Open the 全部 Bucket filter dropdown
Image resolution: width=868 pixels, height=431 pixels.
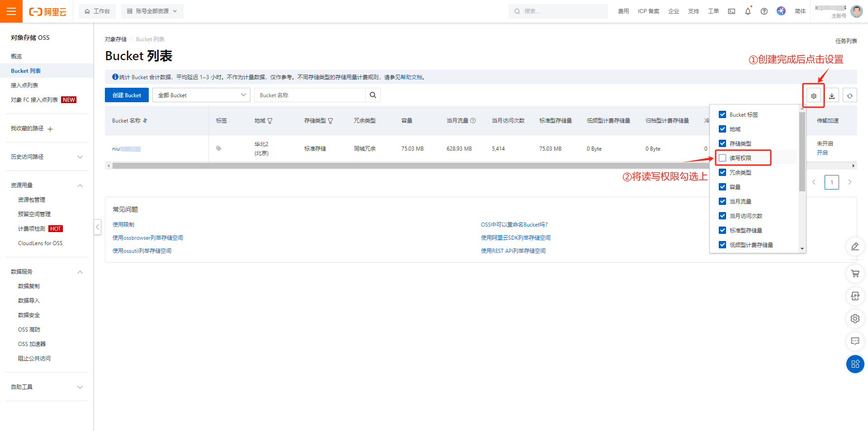point(201,95)
